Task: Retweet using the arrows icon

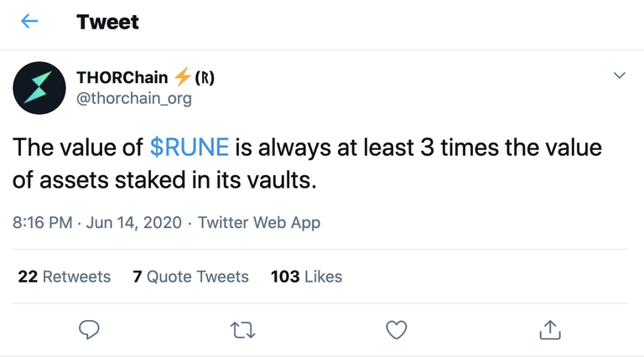Action: tap(242, 330)
